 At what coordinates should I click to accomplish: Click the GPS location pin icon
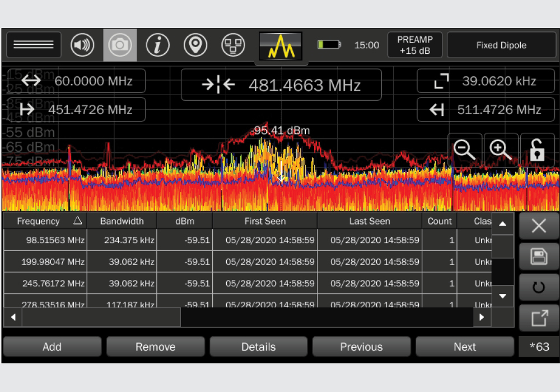[195, 45]
